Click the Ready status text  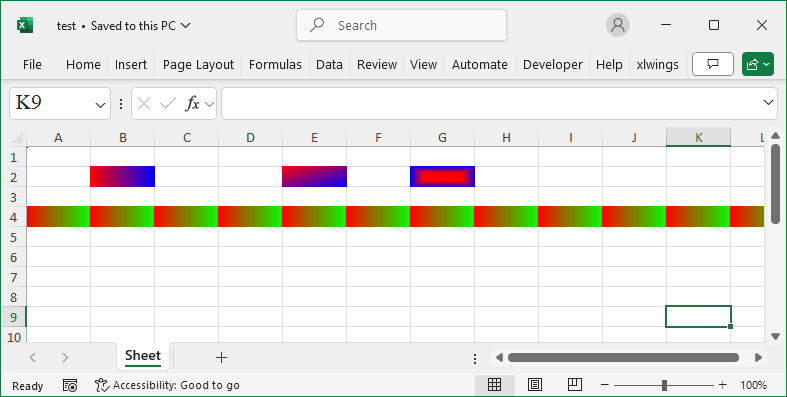pos(28,386)
